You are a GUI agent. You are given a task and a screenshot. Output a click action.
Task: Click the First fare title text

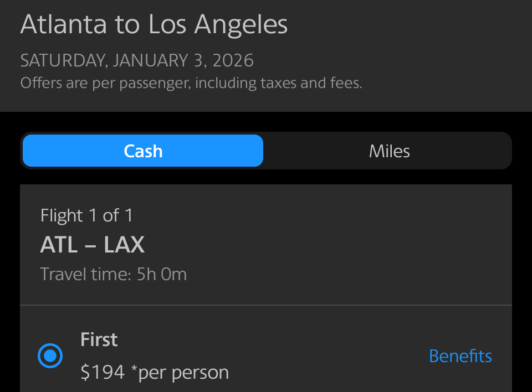click(99, 339)
